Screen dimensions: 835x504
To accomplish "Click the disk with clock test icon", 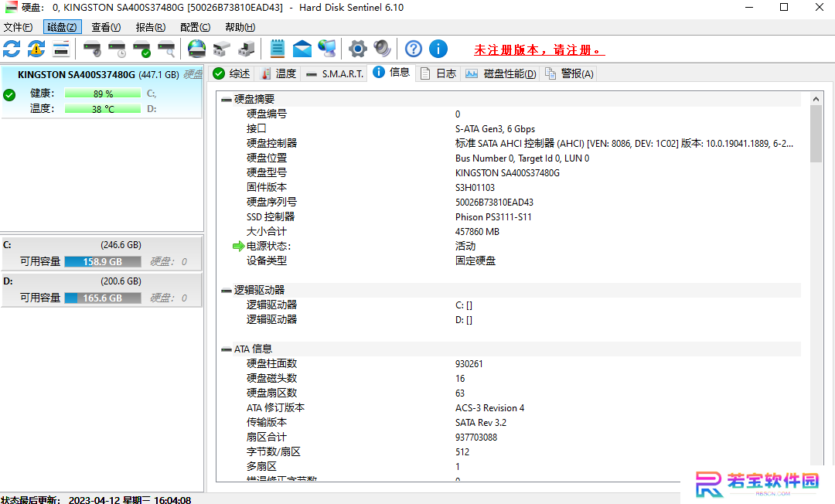I will [x=118, y=49].
